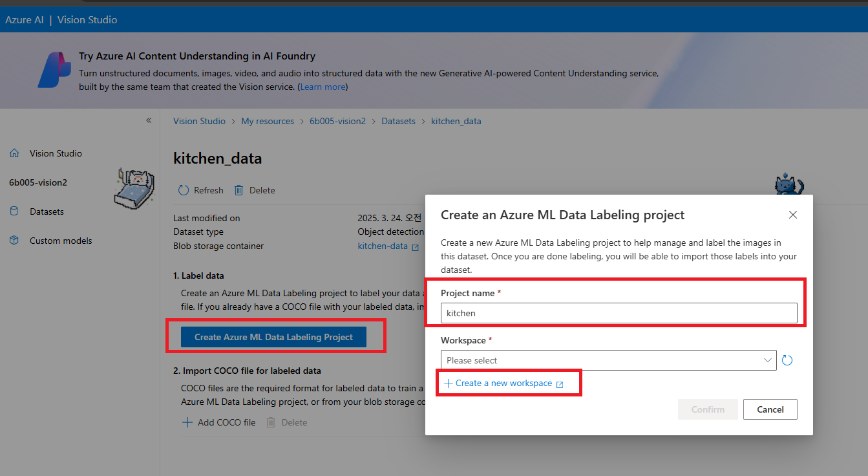
Task: Click the Object detection dataset type value
Action: pyautogui.click(x=390, y=232)
